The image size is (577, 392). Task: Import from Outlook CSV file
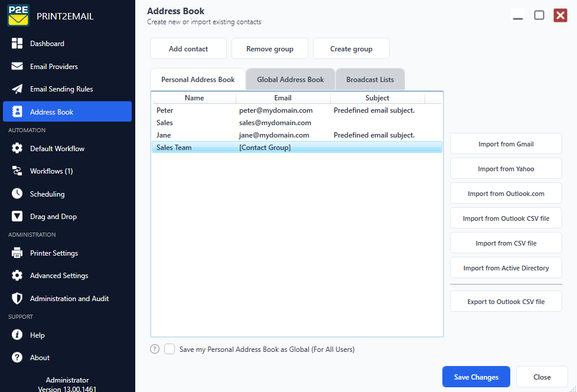[x=506, y=218]
